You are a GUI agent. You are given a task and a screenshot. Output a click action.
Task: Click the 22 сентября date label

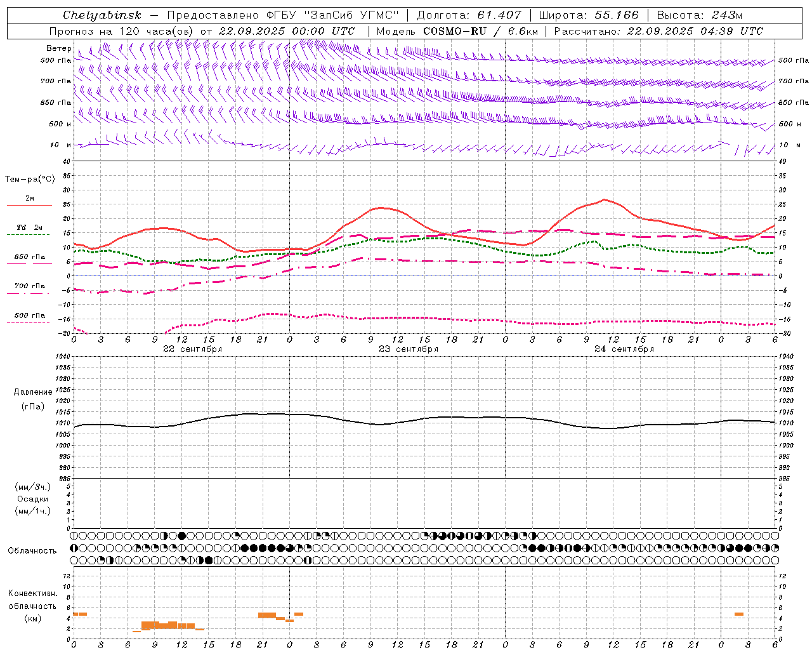[x=192, y=349]
